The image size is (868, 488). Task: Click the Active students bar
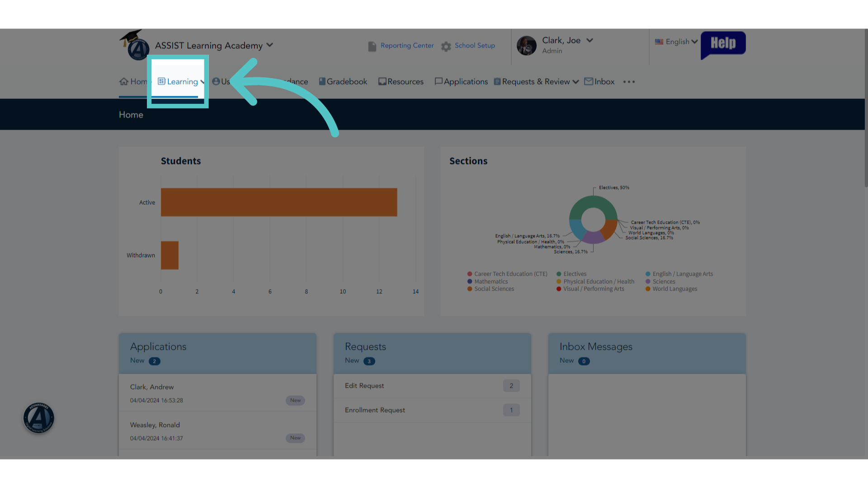[279, 202]
